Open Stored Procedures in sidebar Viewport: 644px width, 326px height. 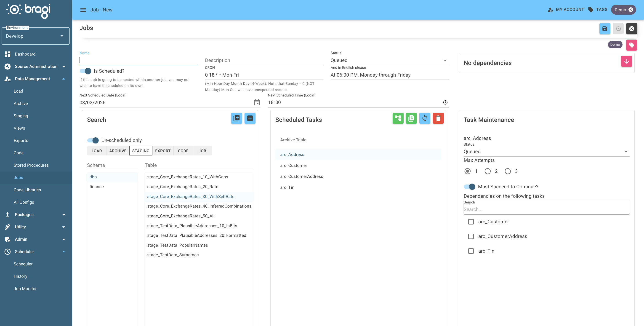coord(31,165)
